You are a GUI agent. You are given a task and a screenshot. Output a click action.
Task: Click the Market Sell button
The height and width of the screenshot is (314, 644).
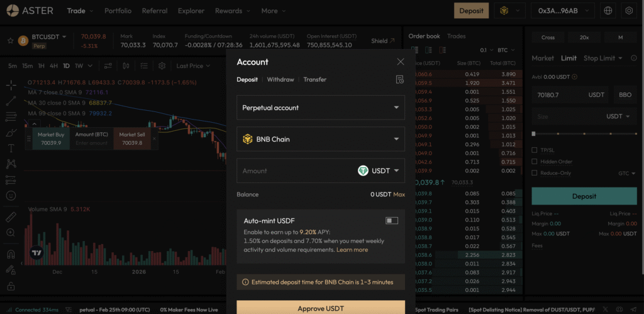point(132,139)
